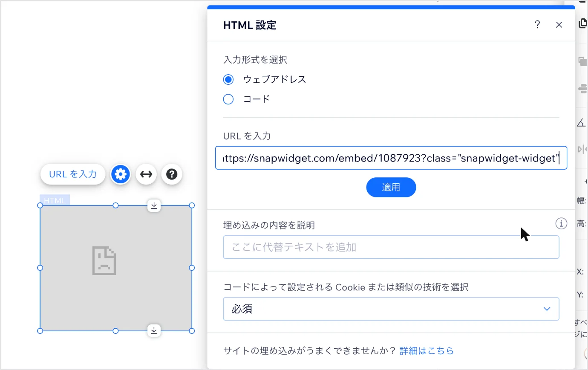Click into the snapwidget URL input field
This screenshot has height=370, width=588.
click(x=391, y=158)
